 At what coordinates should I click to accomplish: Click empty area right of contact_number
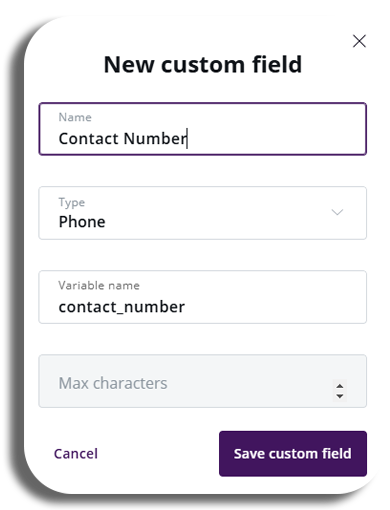tap(275, 307)
